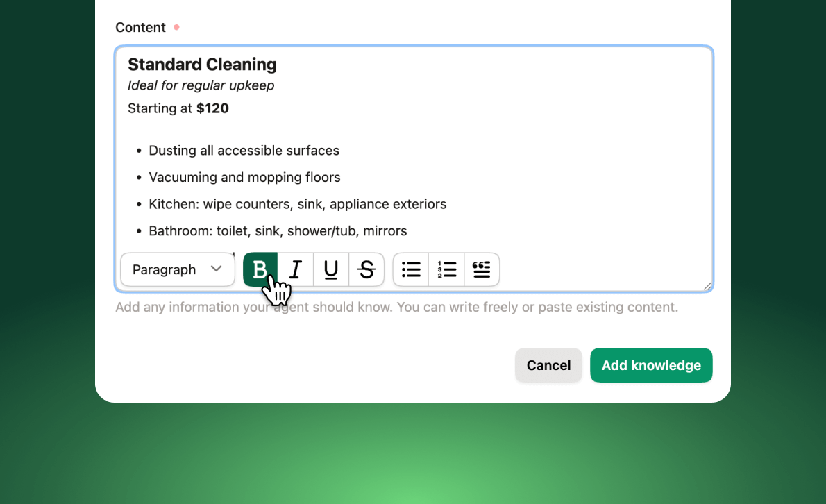The image size is (826, 504).
Task: Insert a blockquote
Action: click(x=482, y=269)
